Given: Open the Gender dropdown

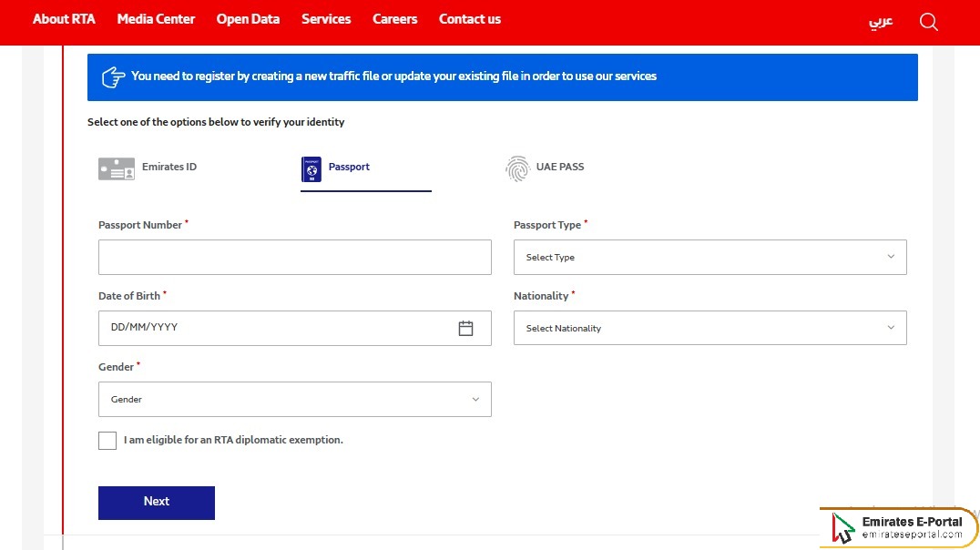Looking at the screenshot, I should click(294, 399).
